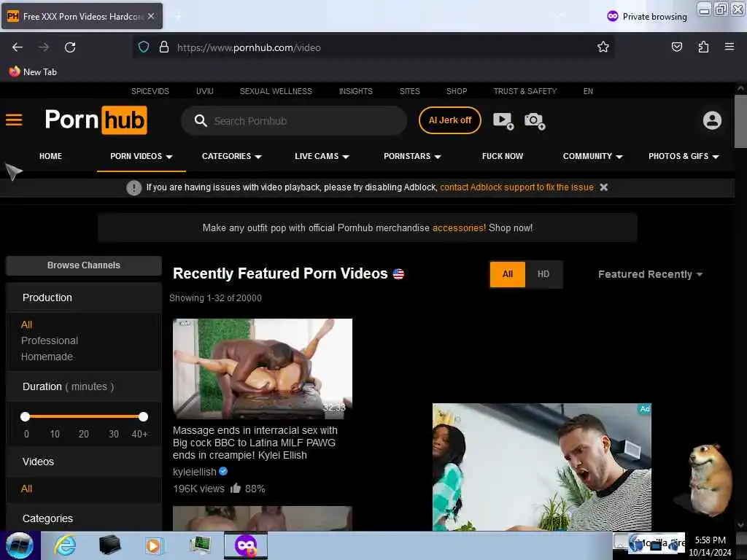Screen dimensions: 747x560
Task: Open the Featured Recently sort dropdown
Action: tap(650, 274)
